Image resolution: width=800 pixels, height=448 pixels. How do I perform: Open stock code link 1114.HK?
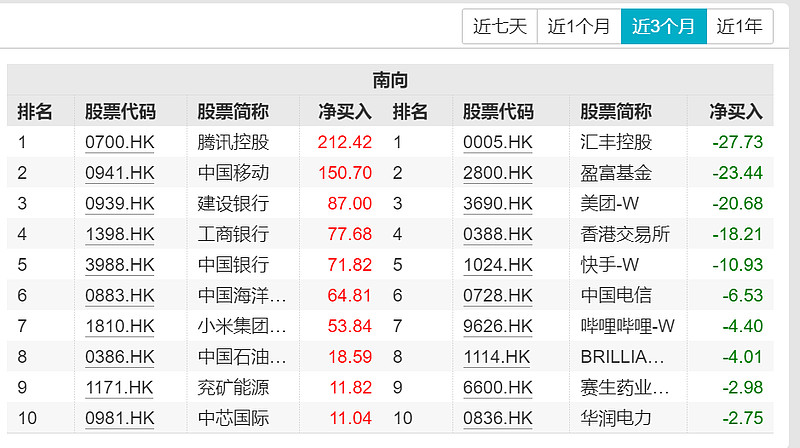pyautogui.click(x=496, y=356)
